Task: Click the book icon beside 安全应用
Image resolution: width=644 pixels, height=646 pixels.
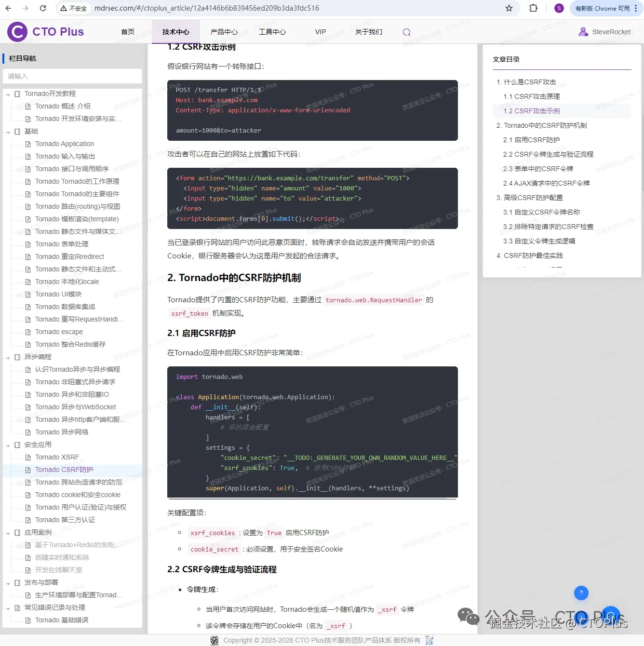Action: click(17, 444)
